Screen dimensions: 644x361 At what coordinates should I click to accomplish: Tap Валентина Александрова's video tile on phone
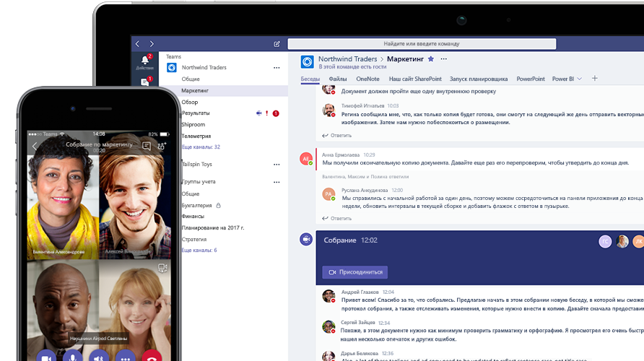(63, 196)
